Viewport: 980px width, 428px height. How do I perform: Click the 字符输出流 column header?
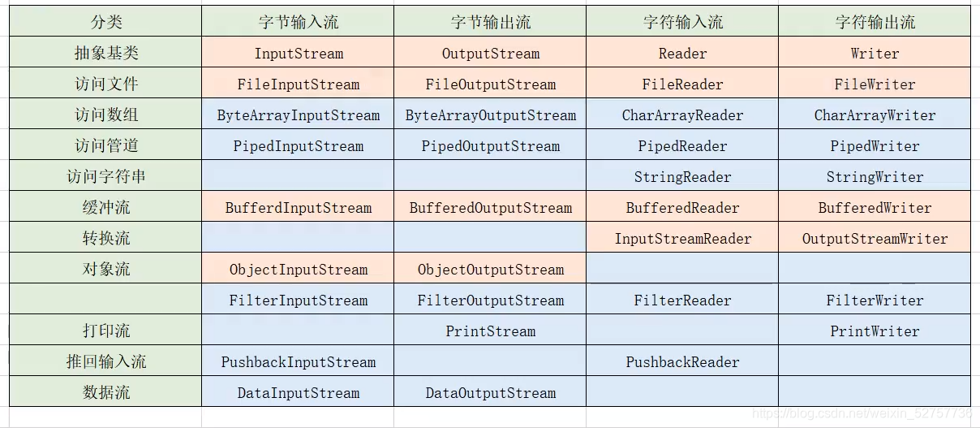click(875, 22)
